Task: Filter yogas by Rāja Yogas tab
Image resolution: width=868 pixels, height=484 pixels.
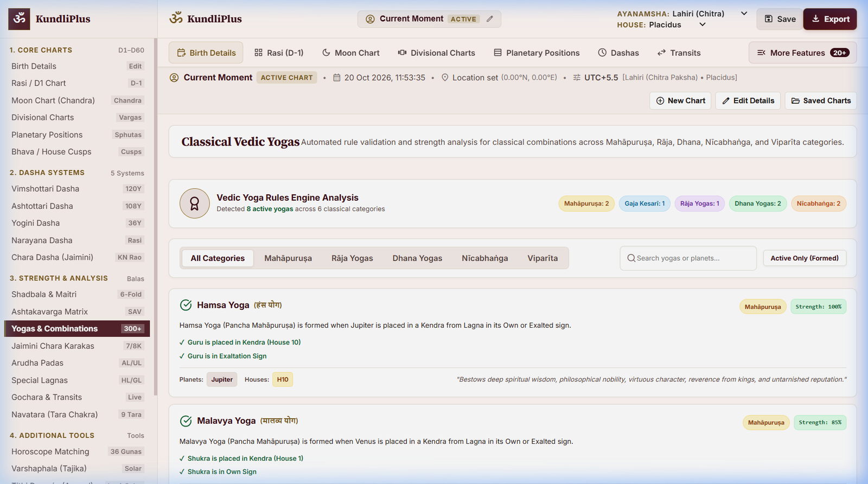Action: coord(352,258)
